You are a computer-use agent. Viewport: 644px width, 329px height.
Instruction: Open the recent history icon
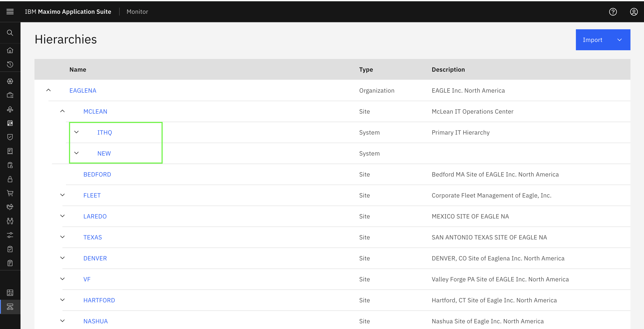tap(10, 64)
